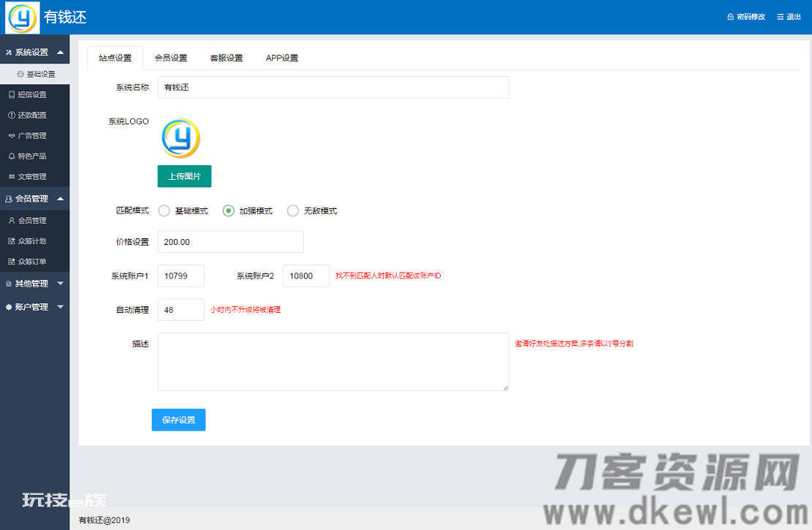Viewport: 812px width, 530px height.
Task: Click inside the 描述 textarea
Action: pos(333,362)
